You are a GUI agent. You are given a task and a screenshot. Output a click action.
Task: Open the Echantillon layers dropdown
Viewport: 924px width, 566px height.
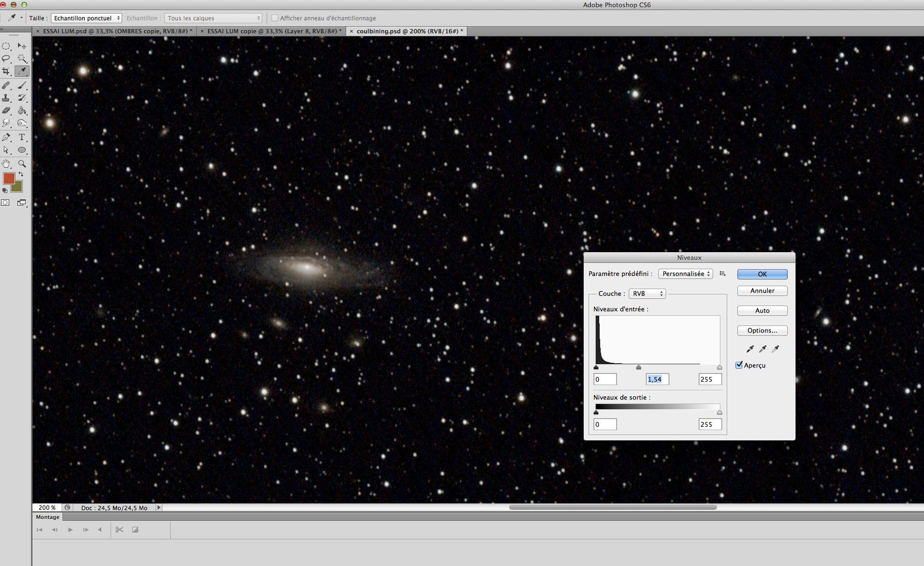(x=213, y=18)
